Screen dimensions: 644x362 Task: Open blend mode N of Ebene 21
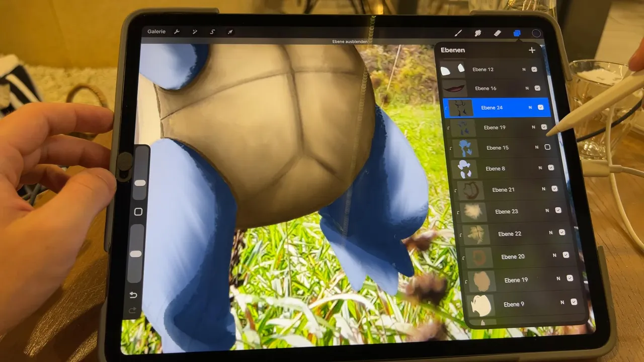click(x=543, y=189)
